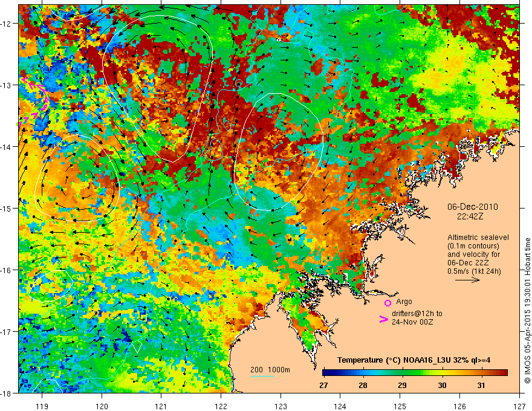Click the longitude axis label 120
Screen dimensions: 532x411
(102, 406)
